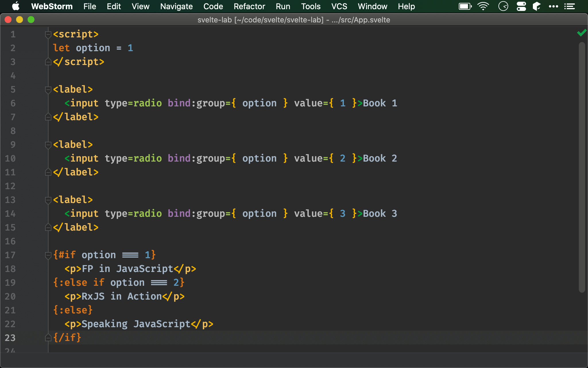This screenshot has width=588, height=368.
Task: Click the opening <script> tag text
Action: pyautogui.click(x=76, y=34)
